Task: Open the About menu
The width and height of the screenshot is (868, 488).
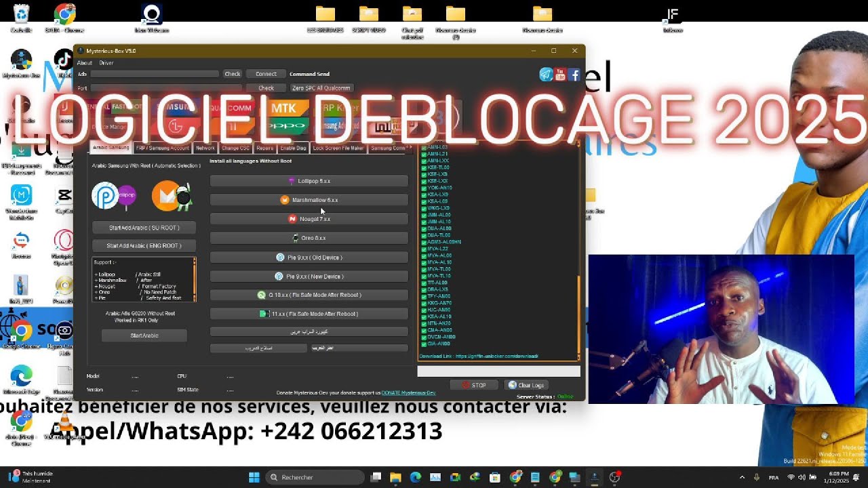Action: point(84,63)
